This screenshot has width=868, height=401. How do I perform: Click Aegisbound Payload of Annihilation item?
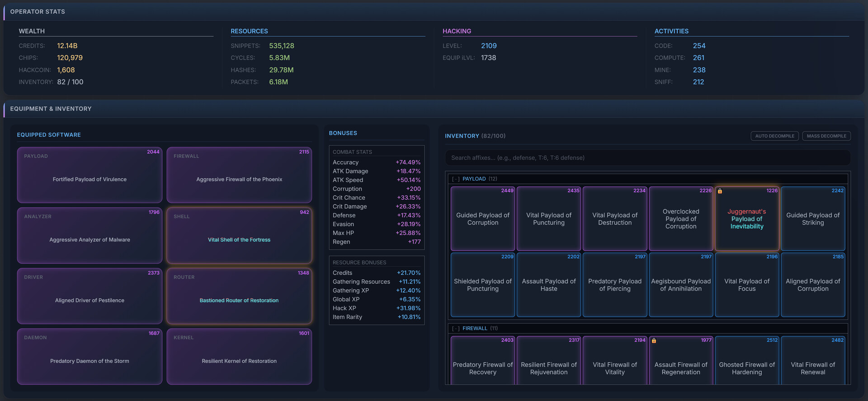[x=680, y=285]
